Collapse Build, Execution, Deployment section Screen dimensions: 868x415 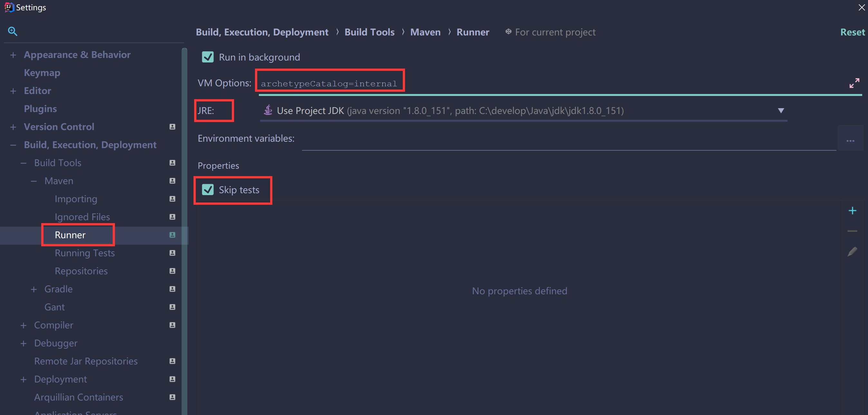[x=13, y=145]
